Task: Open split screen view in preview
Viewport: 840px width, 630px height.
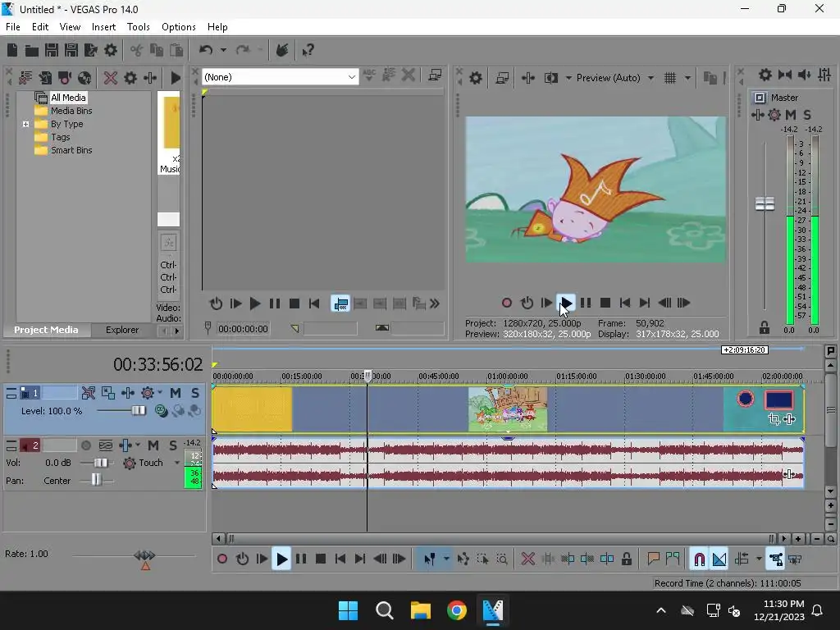Action: [550, 78]
